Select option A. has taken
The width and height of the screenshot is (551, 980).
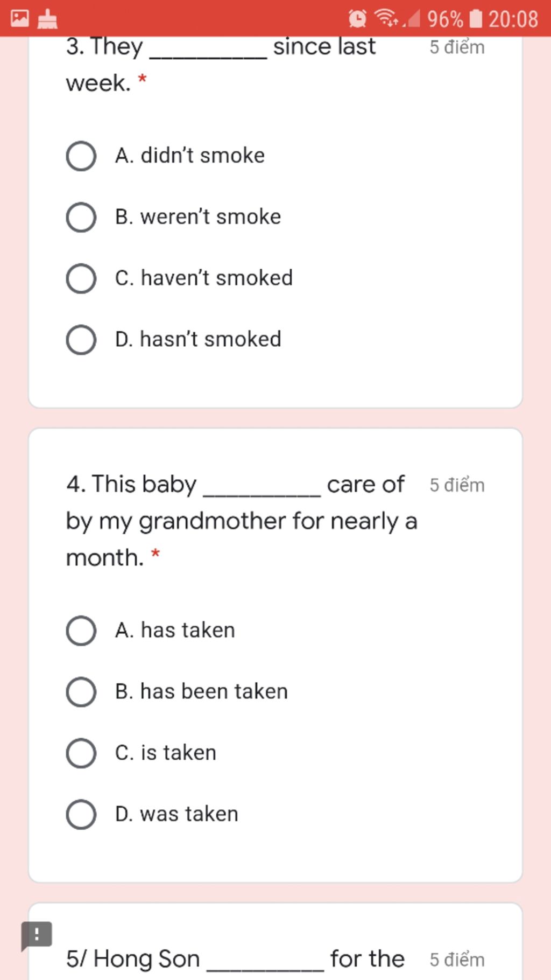coord(151,631)
